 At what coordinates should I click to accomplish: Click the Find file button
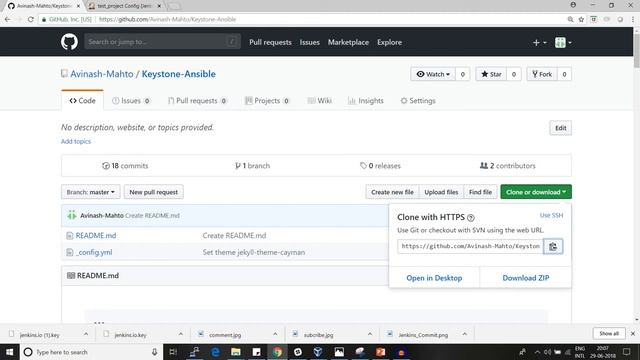(x=480, y=192)
